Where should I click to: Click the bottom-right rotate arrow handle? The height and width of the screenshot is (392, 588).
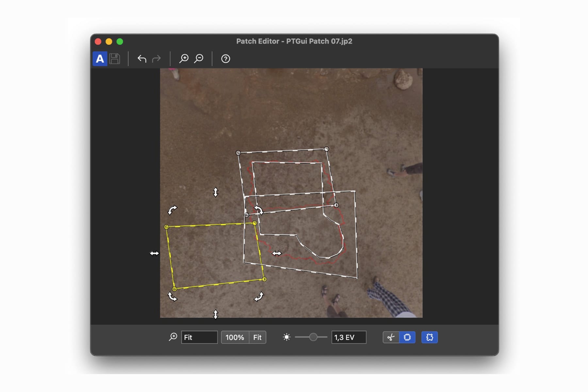[259, 296]
